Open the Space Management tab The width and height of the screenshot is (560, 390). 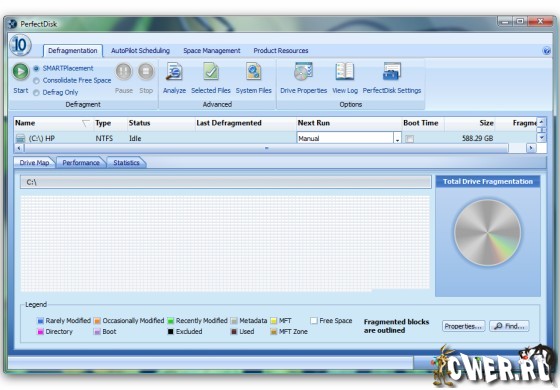coord(212,51)
